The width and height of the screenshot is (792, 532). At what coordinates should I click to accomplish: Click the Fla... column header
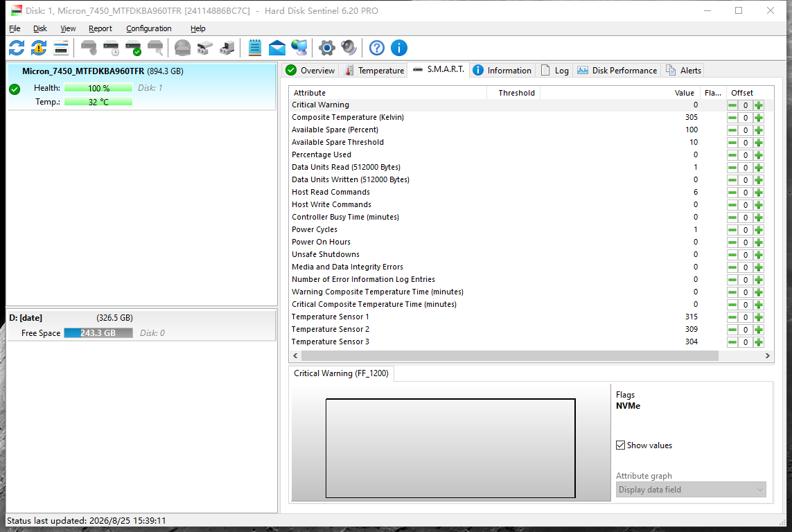click(x=713, y=93)
